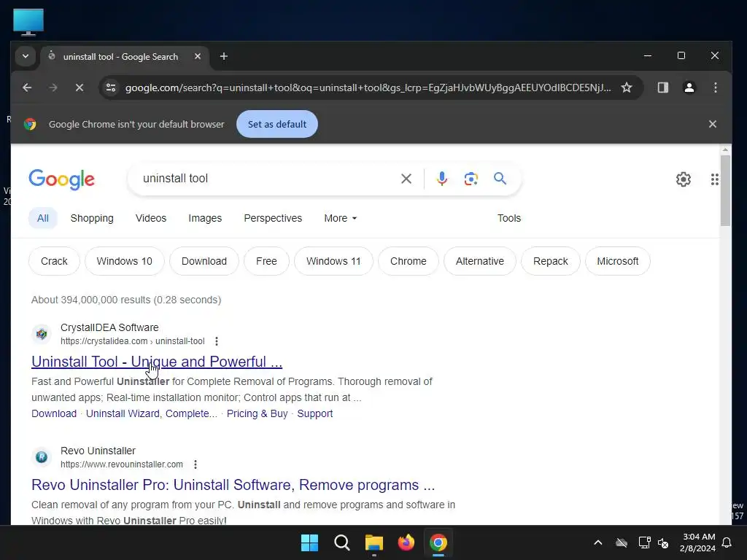Open Uninstall Tool - Unique and Powerful result

[157, 362]
